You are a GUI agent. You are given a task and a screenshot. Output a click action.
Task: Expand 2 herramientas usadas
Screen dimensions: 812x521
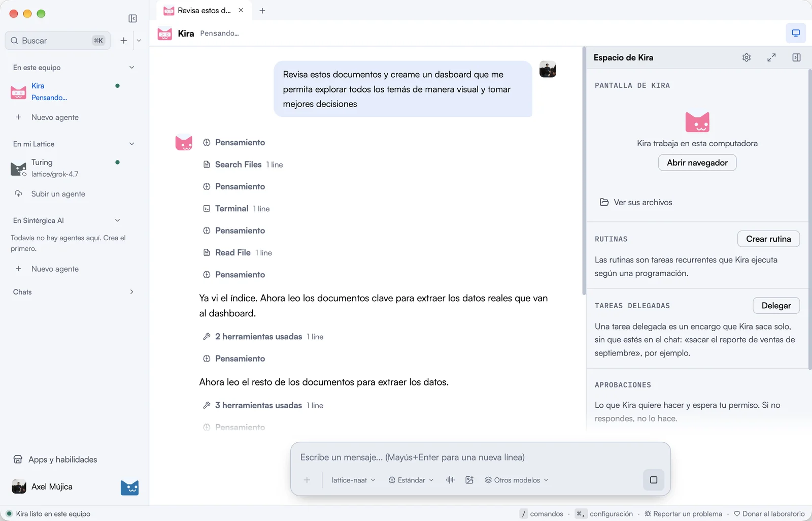[x=263, y=337]
